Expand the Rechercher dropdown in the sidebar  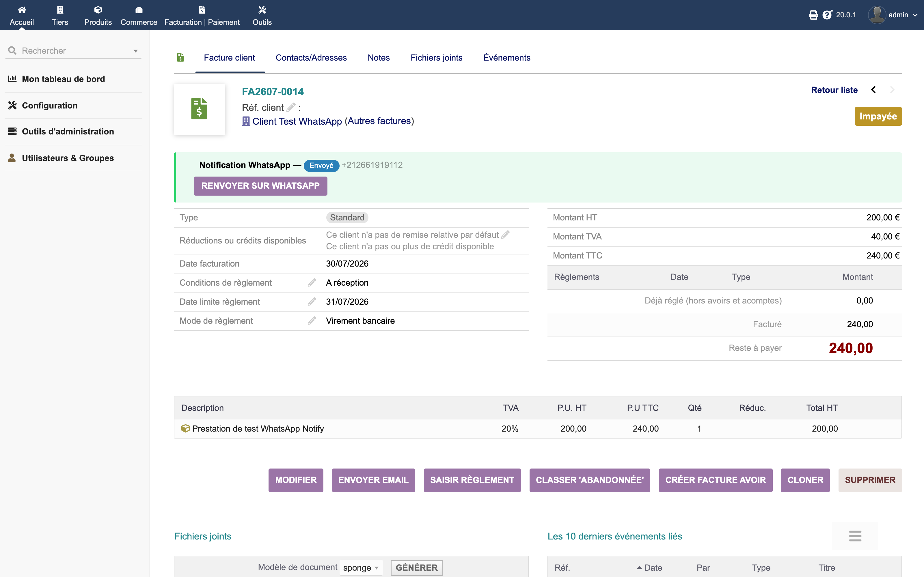click(135, 51)
